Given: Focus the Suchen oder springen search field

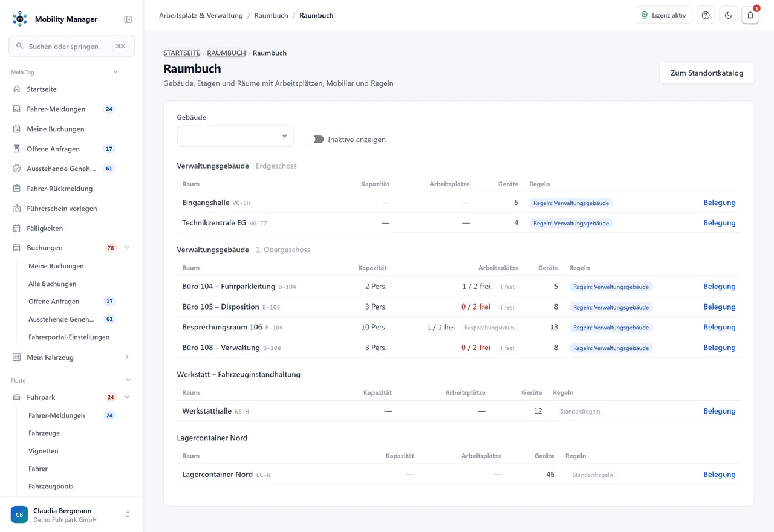Looking at the screenshot, I should 71,46.
